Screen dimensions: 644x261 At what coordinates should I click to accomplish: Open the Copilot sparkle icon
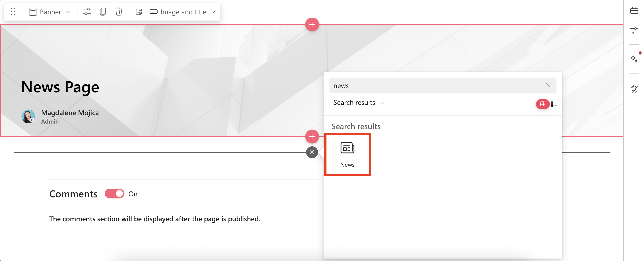pyautogui.click(x=634, y=59)
